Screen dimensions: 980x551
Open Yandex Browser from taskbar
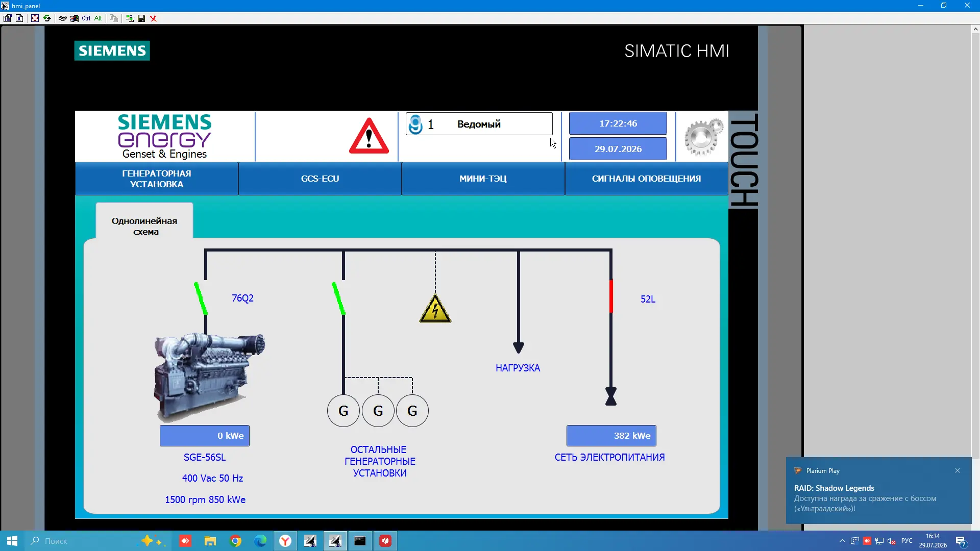pos(285,541)
